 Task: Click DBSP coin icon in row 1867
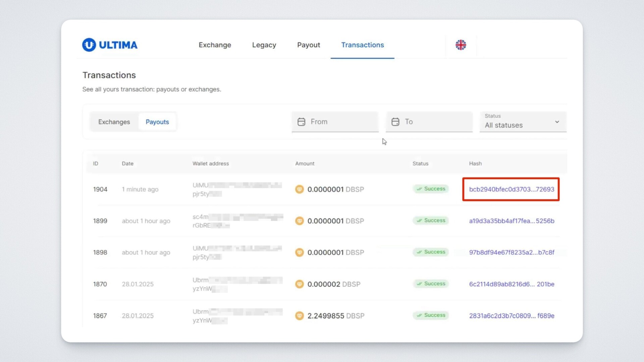299,316
